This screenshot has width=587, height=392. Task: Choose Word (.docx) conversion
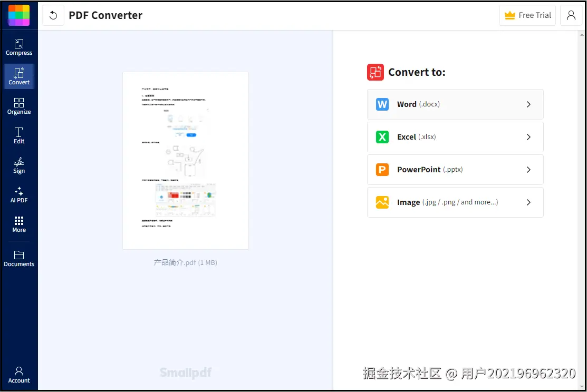click(x=455, y=104)
